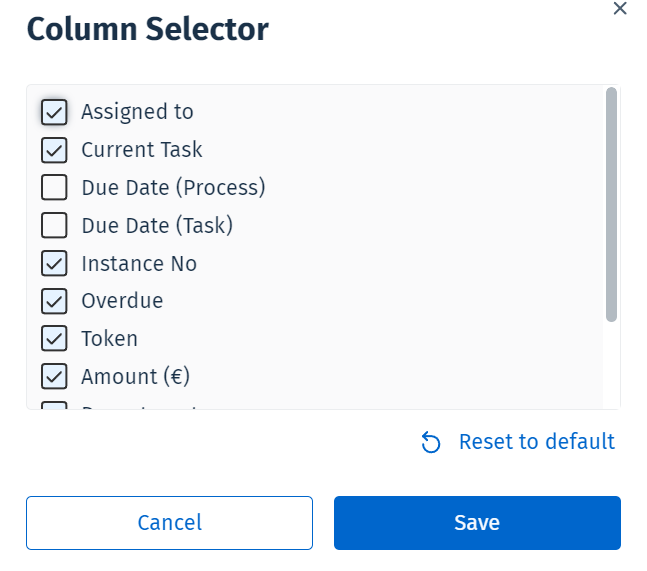Image resolution: width=647 pixels, height=571 pixels.
Task: Click the "Due Date (Process)" label text
Action: pos(173,188)
